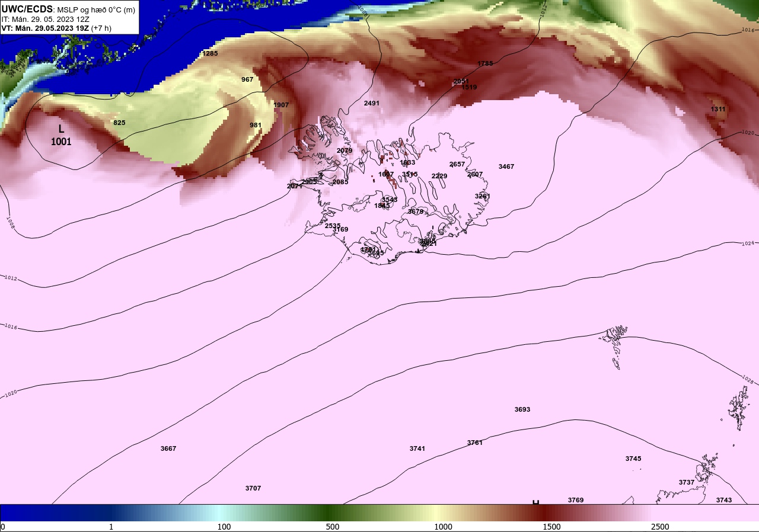Screen dimensions: 759x532
Task: Click the 1008 isobar label on the left
Action: 10,222
